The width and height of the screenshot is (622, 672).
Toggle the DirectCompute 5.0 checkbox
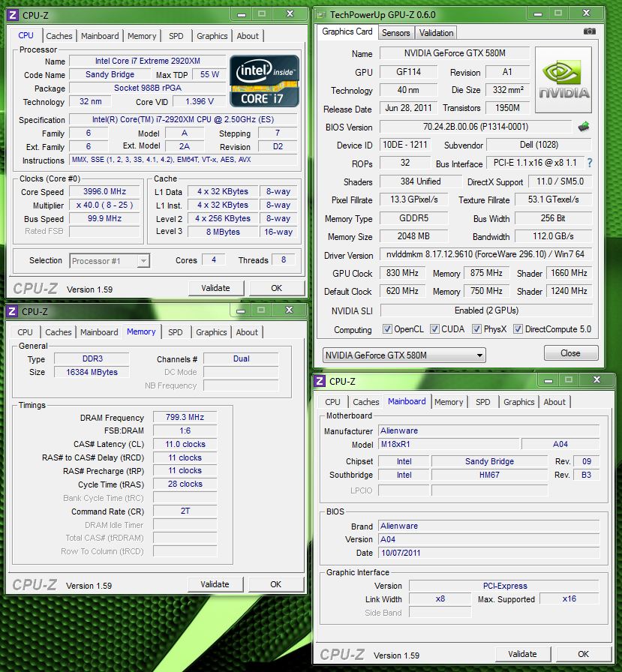point(518,329)
